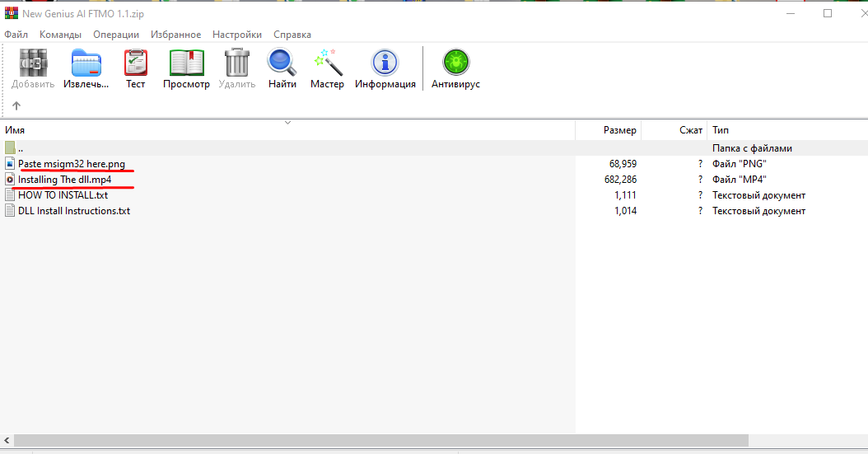Click the Удалить trash bin icon
868x454 pixels.
coord(237,62)
